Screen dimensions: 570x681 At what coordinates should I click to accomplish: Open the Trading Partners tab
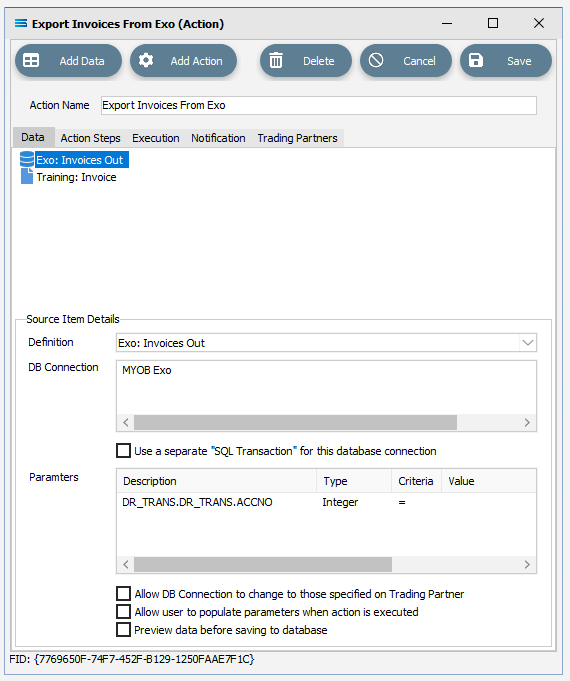(297, 138)
